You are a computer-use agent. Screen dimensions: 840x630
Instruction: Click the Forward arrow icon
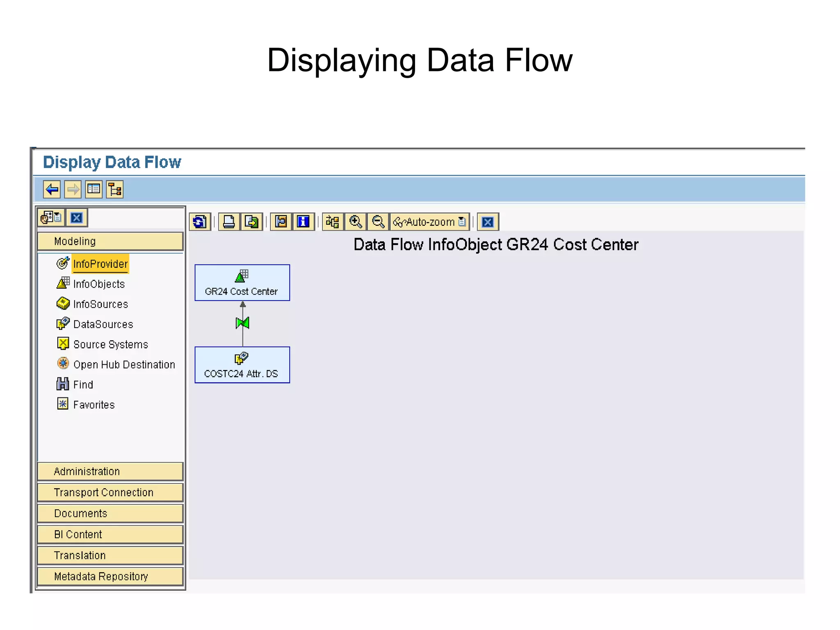coord(73,189)
